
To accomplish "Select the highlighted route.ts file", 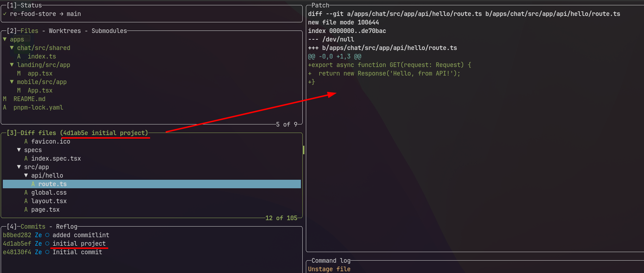I will [x=152, y=184].
